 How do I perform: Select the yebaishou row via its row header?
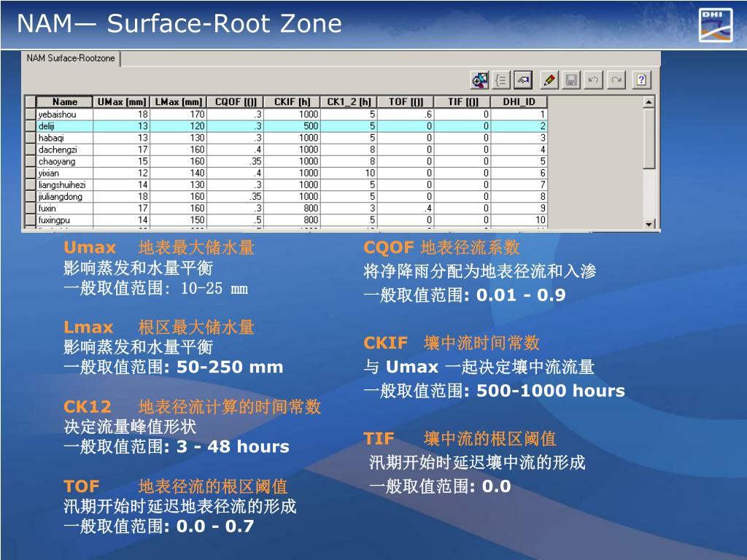[31, 114]
